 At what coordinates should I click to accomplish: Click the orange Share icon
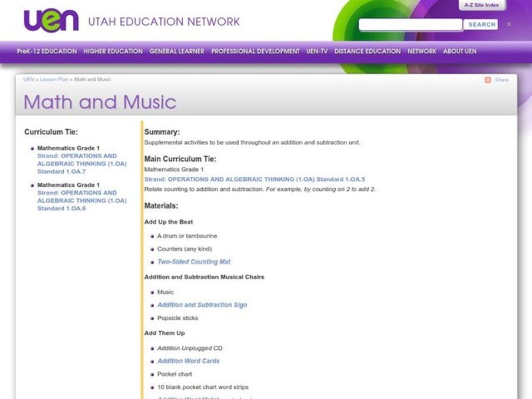pyautogui.click(x=487, y=79)
